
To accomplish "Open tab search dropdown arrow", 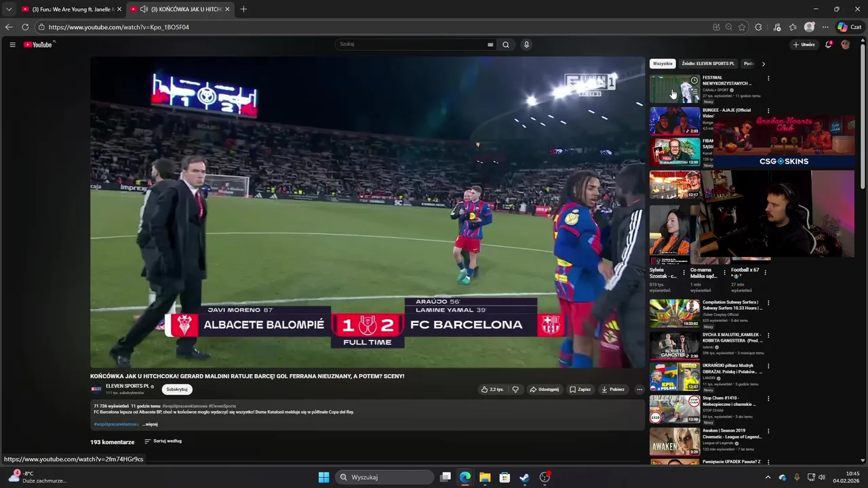I will pos(9,9).
